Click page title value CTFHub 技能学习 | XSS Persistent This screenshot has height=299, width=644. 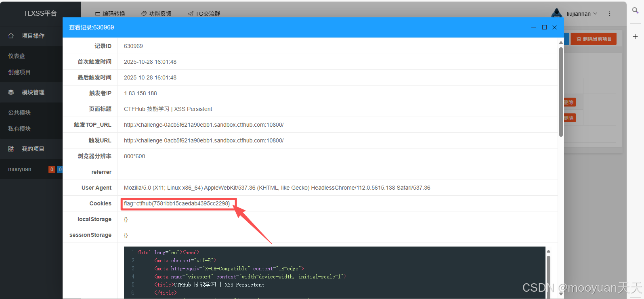(x=168, y=109)
